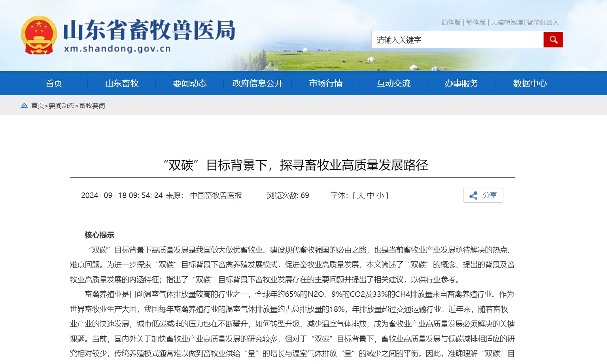Click the share icon button 分享
Screen dimensions: 607x364
(x=483, y=195)
